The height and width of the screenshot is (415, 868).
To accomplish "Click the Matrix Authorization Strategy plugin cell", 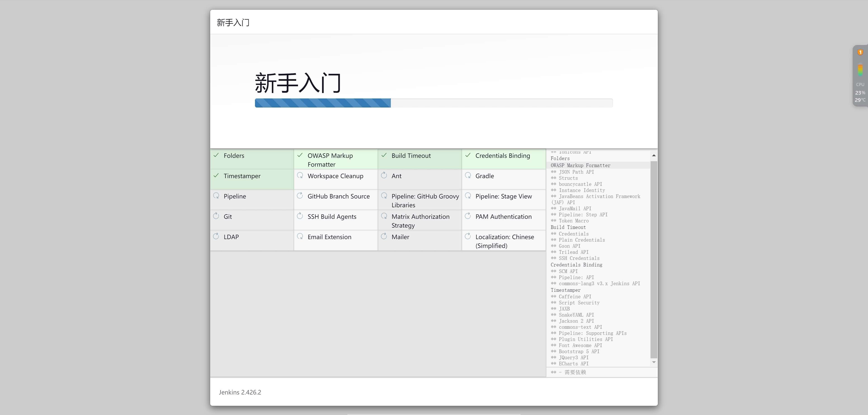I will click(x=420, y=220).
